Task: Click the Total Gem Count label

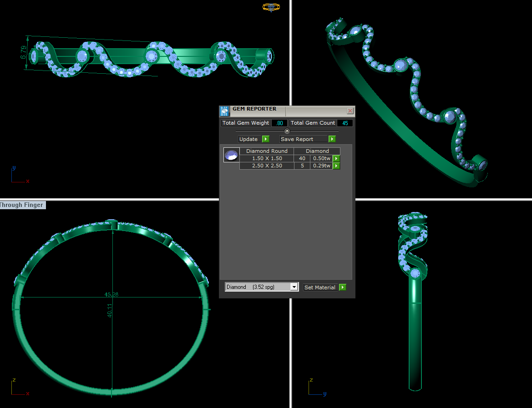Action: tap(313, 123)
